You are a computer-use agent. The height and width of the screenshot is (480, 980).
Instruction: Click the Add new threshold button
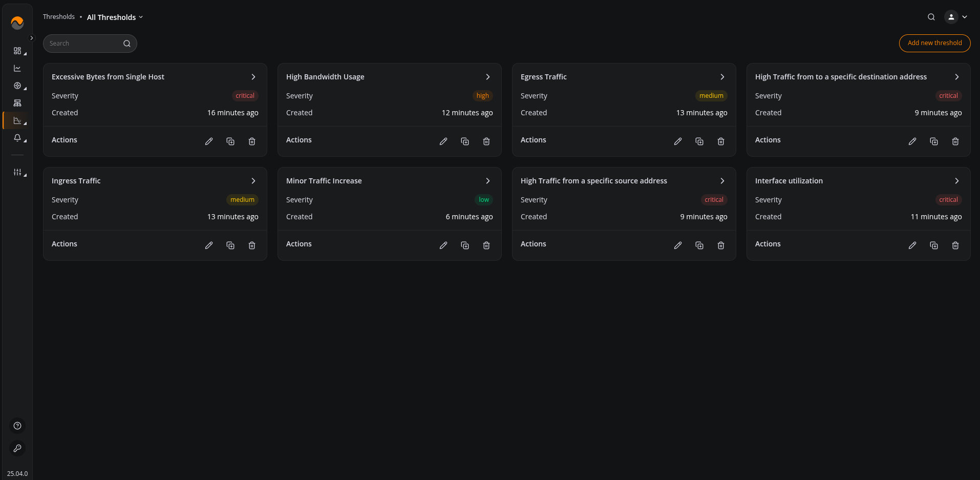pyautogui.click(x=934, y=43)
